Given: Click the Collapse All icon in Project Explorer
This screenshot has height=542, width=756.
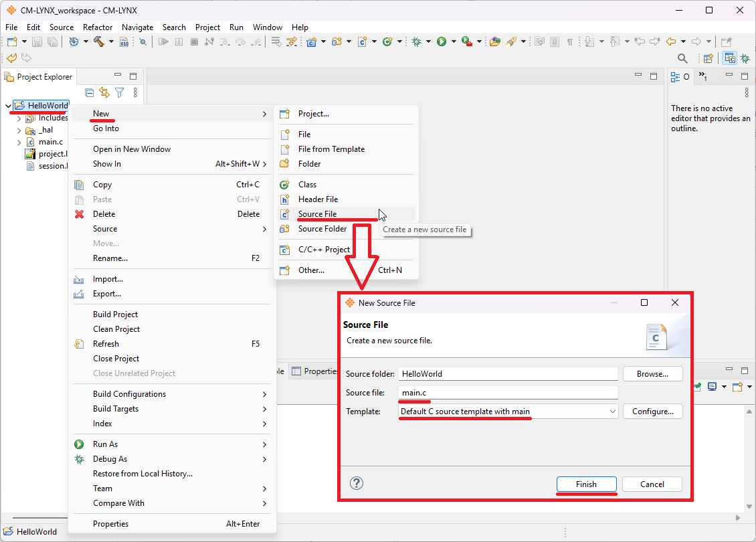Looking at the screenshot, I should point(90,93).
